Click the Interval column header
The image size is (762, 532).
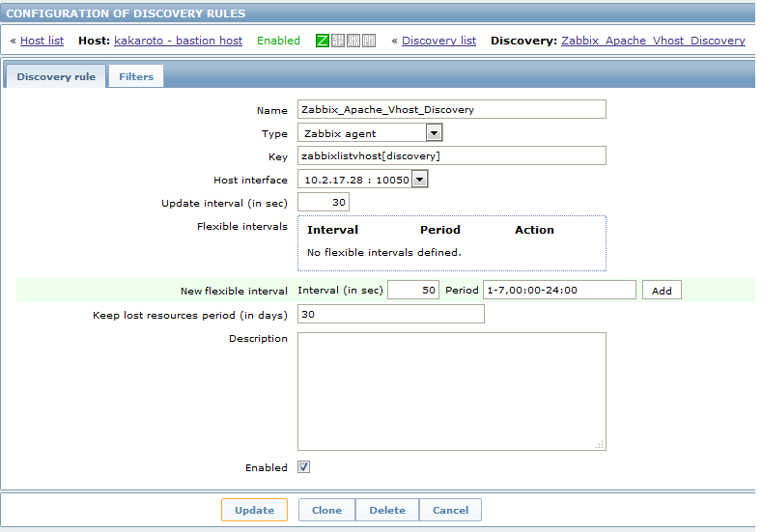[332, 230]
